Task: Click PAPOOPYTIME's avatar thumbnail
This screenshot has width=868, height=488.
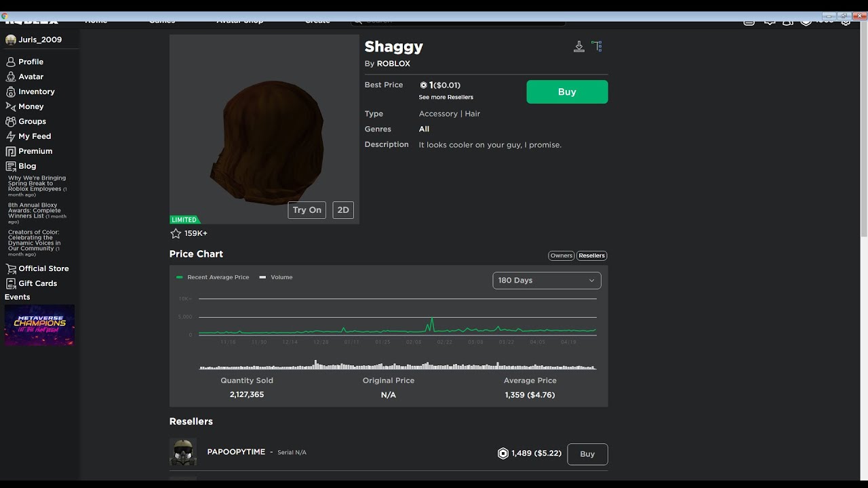Action: point(183,452)
